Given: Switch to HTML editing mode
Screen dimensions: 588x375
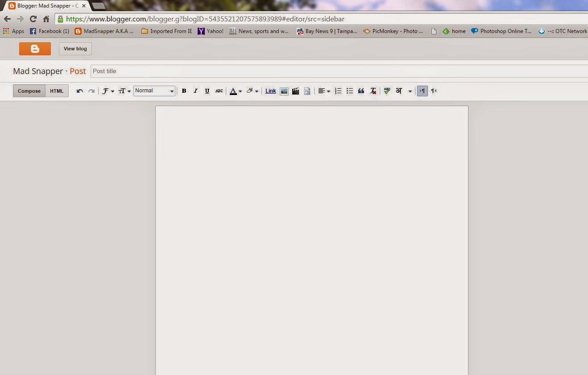Looking at the screenshot, I should pyautogui.click(x=57, y=91).
